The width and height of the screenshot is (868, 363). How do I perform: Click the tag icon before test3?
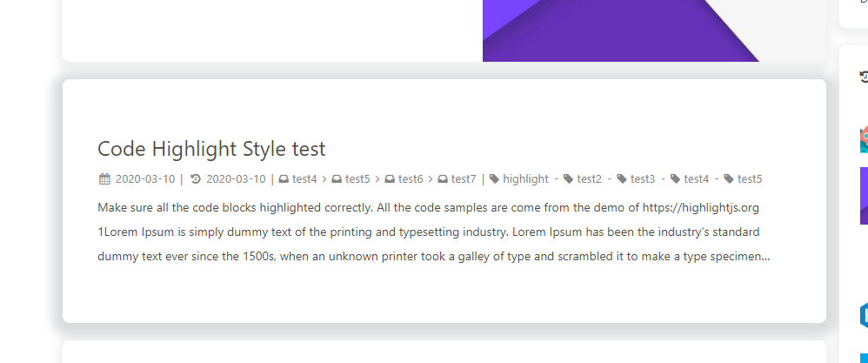622,179
